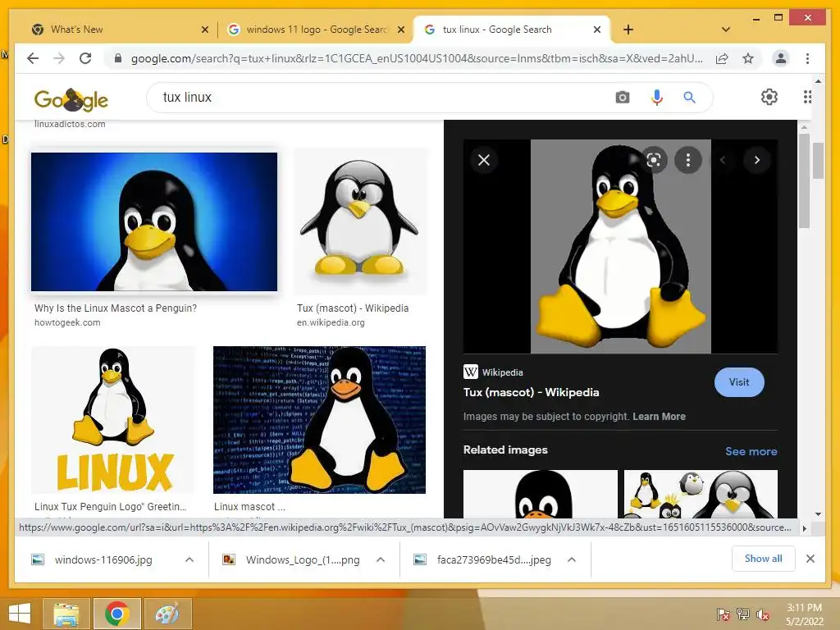Open the share this page icon

tap(722, 58)
